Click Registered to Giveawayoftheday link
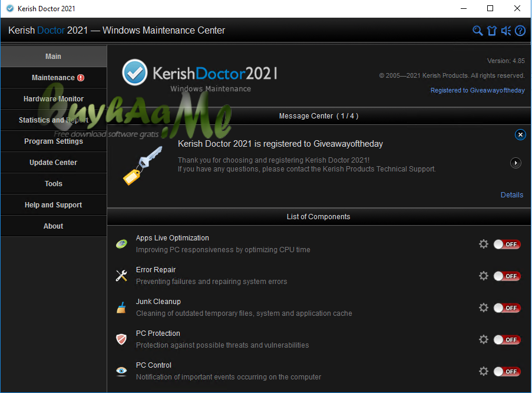 (x=477, y=90)
